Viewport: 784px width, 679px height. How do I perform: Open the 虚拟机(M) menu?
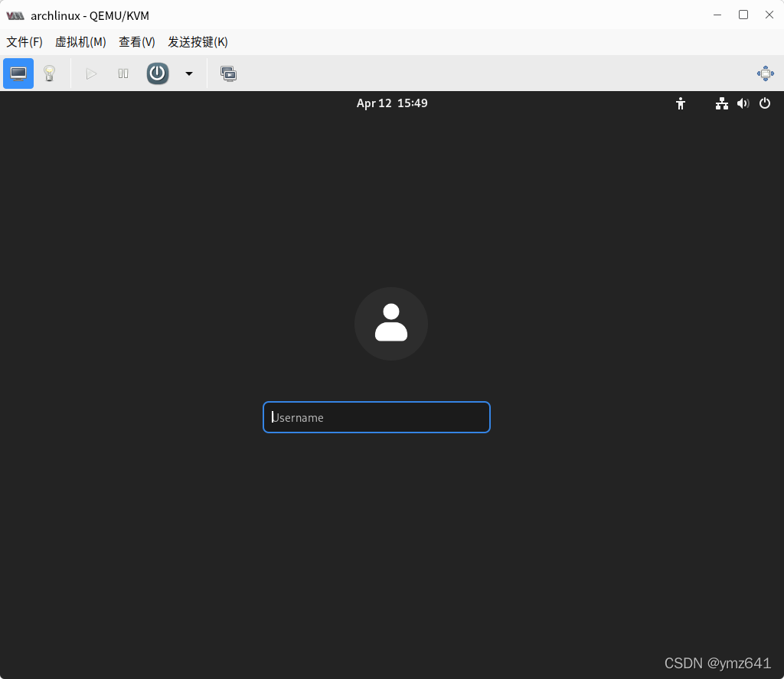pos(80,42)
